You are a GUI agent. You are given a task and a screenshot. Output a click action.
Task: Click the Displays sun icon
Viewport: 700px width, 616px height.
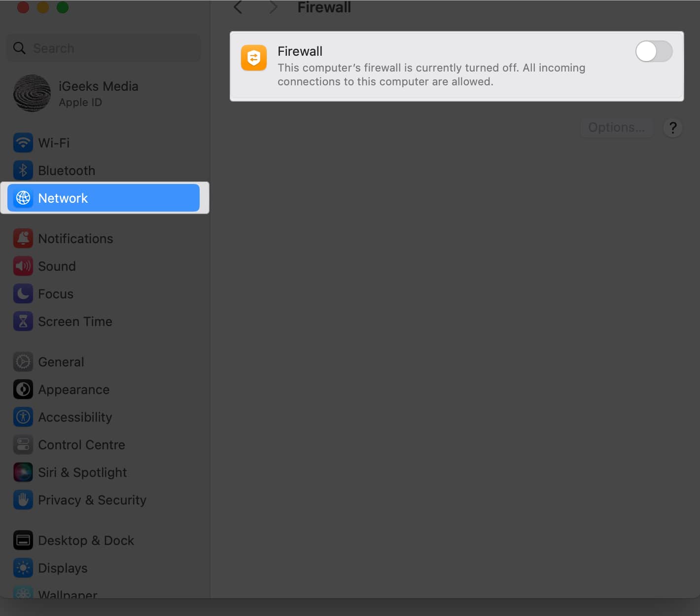pos(23,568)
